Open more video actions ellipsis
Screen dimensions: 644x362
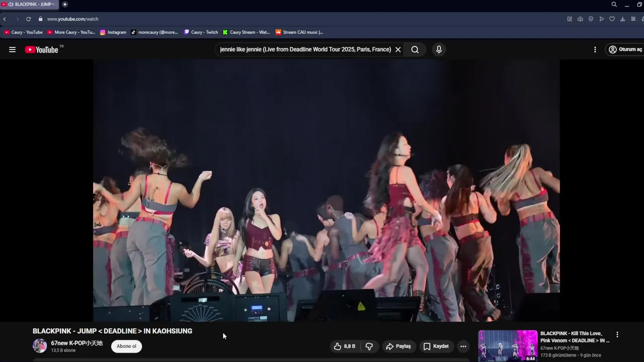click(463, 346)
